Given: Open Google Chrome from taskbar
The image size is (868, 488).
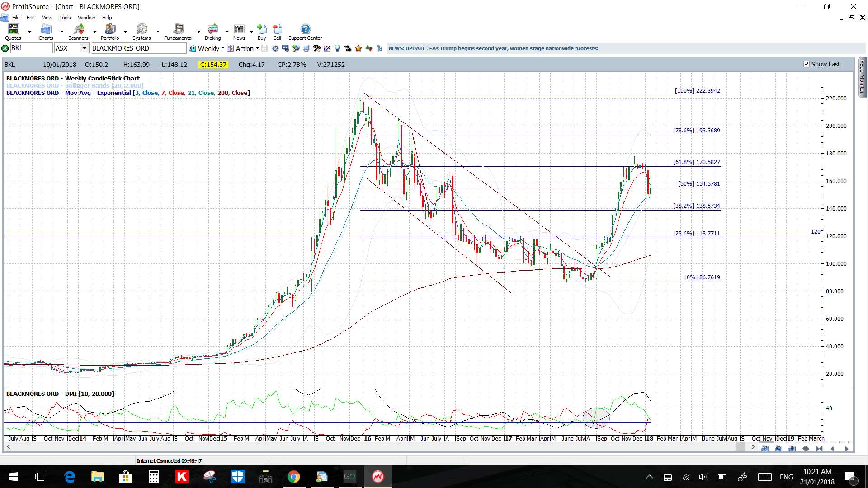Looking at the screenshot, I should coord(294,477).
